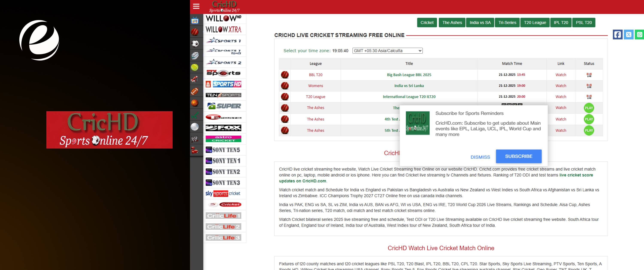Screen dimensions: 644x270
Task: Open the Geo Super channel
Action: click(223, 106)
